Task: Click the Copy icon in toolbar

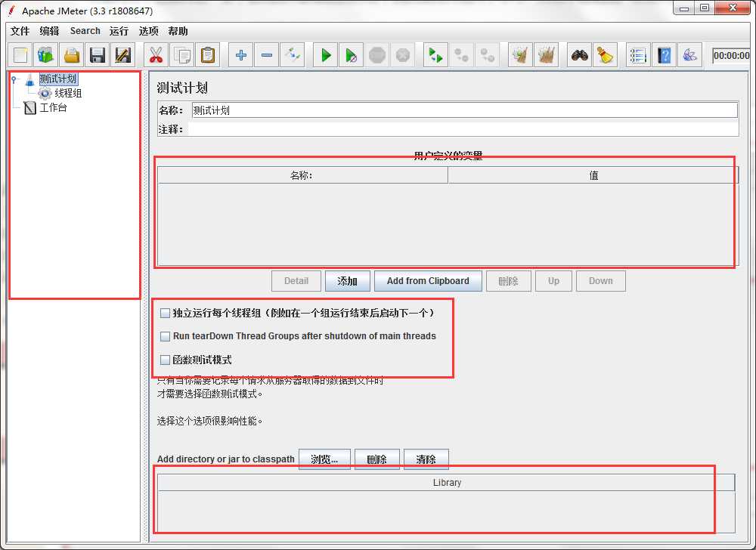Action: tap(181, 55)
